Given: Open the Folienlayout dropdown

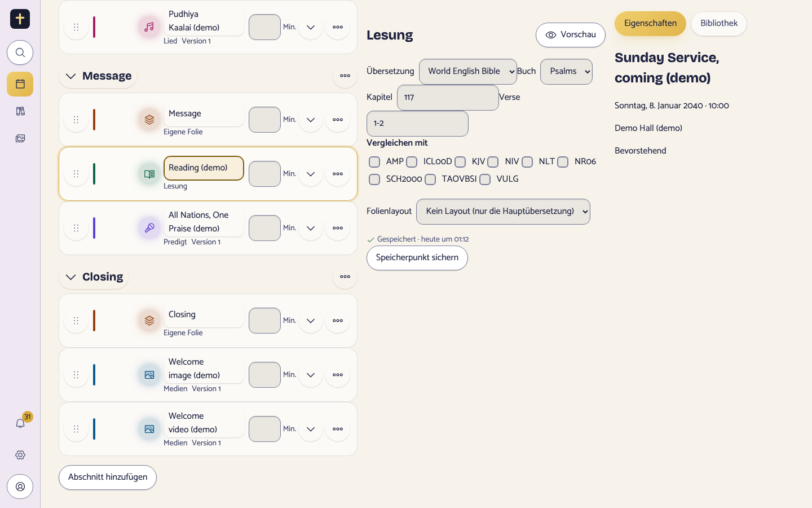Looking at the screenshot, I should [x=503, y=212].
